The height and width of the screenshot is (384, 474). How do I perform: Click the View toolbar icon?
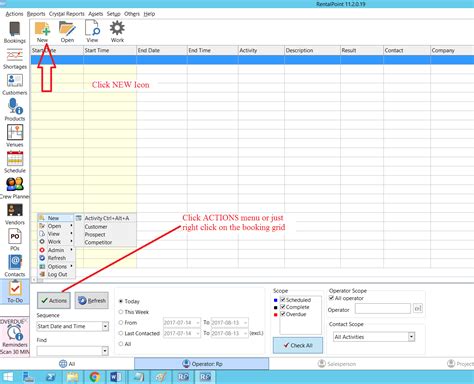pos(92,32)
